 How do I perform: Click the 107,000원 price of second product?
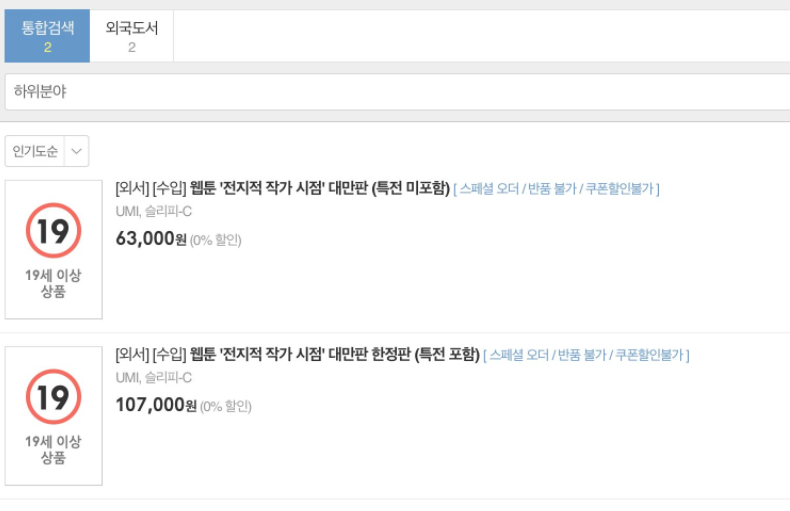(x=156, y=405)
